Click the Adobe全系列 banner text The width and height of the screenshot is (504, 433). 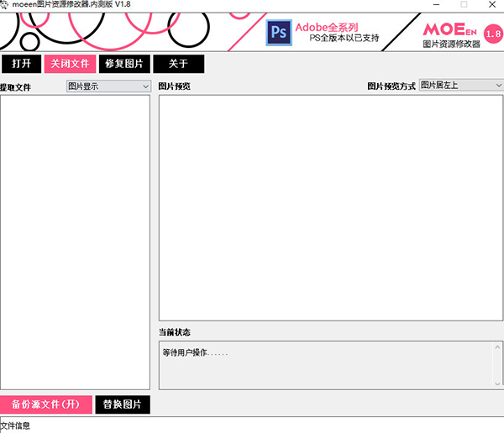[x=327, y=28]
